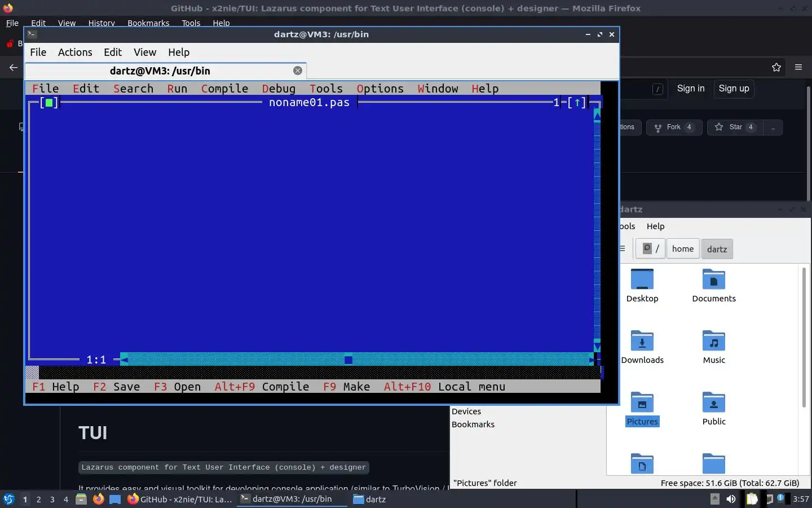Screen dimensions: 812x508
Task: Open the IDE Window menu
Action: pos(438,89)
